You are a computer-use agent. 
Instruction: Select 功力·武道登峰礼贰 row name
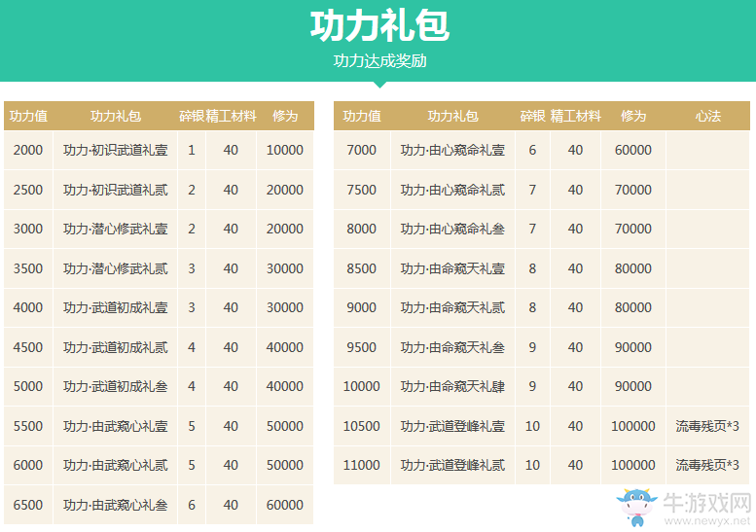[452, 465]
